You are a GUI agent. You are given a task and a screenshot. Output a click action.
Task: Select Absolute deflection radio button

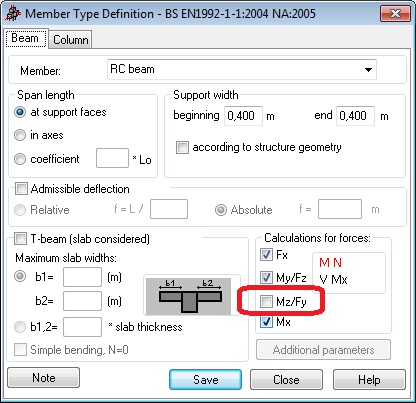point(221,210)
